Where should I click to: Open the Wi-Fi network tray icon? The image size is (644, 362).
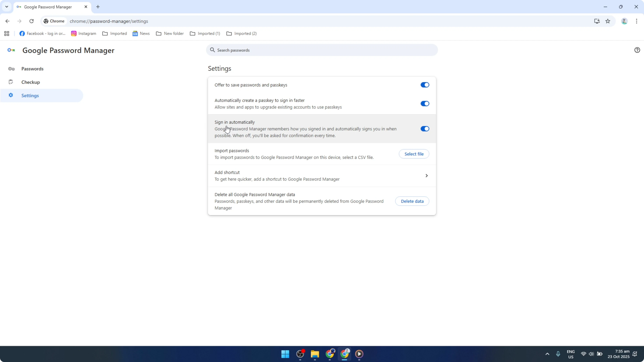[583, 354]
